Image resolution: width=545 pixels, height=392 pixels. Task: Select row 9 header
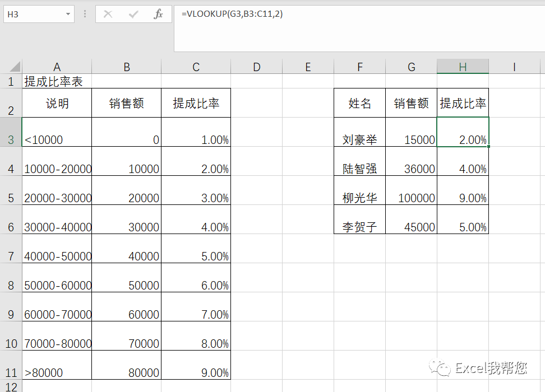click(11, 307)
